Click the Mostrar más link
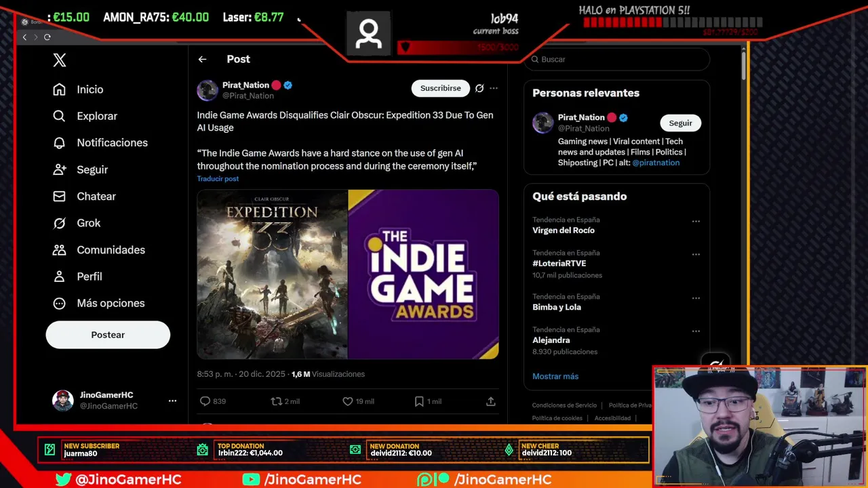Viewport: 868px width, 488px height. [x=555, y=376]
